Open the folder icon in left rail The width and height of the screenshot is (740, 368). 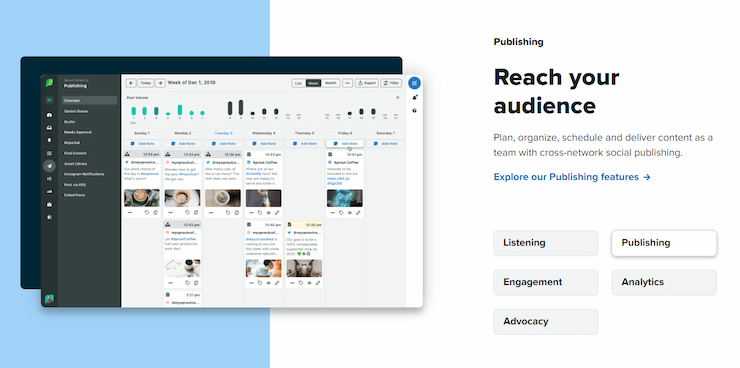tap(49, 100)
